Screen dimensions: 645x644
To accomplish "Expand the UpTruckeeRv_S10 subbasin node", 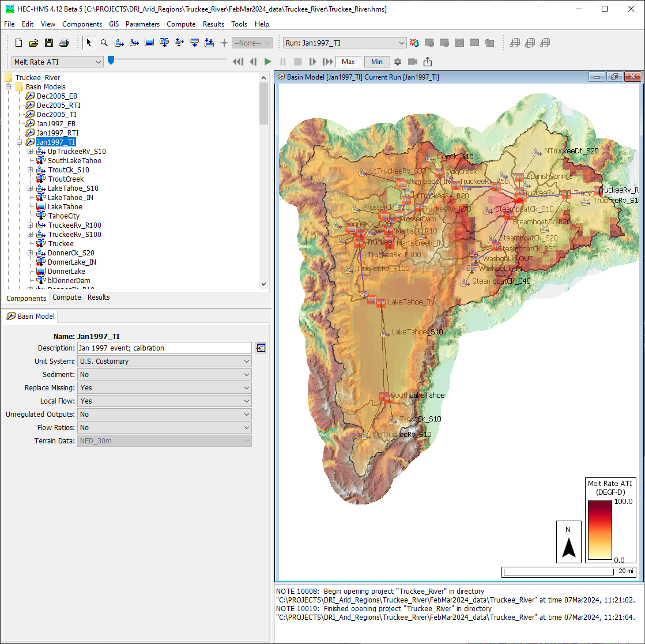I will click(x=30, y=152).
